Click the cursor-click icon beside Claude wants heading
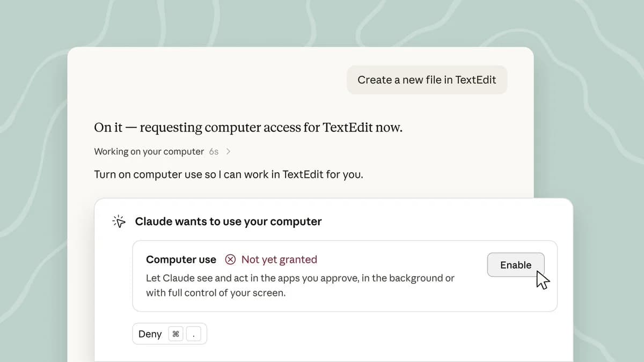 tap(119, 221)
